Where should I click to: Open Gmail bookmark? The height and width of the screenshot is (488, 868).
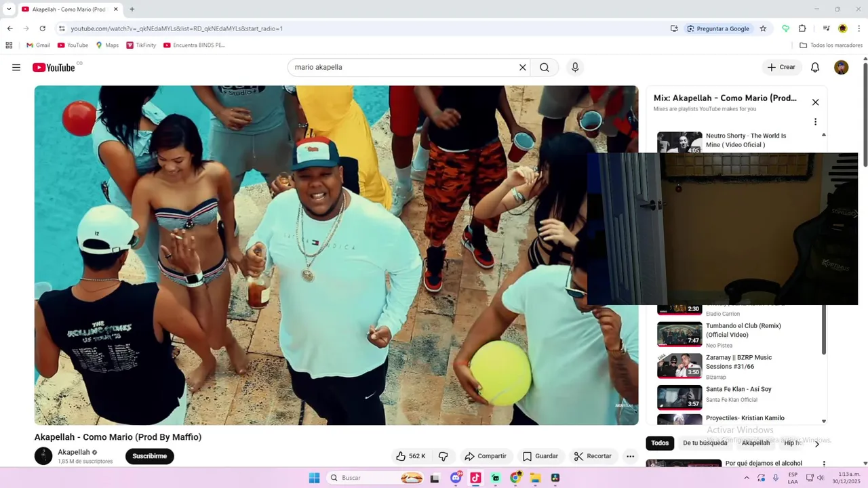click(38, 45)
